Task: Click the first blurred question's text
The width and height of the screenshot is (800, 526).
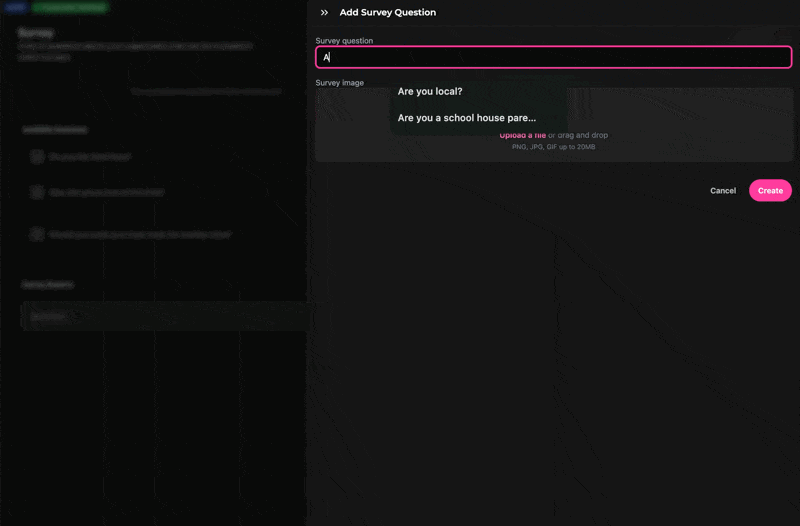Action: (90, 157)
